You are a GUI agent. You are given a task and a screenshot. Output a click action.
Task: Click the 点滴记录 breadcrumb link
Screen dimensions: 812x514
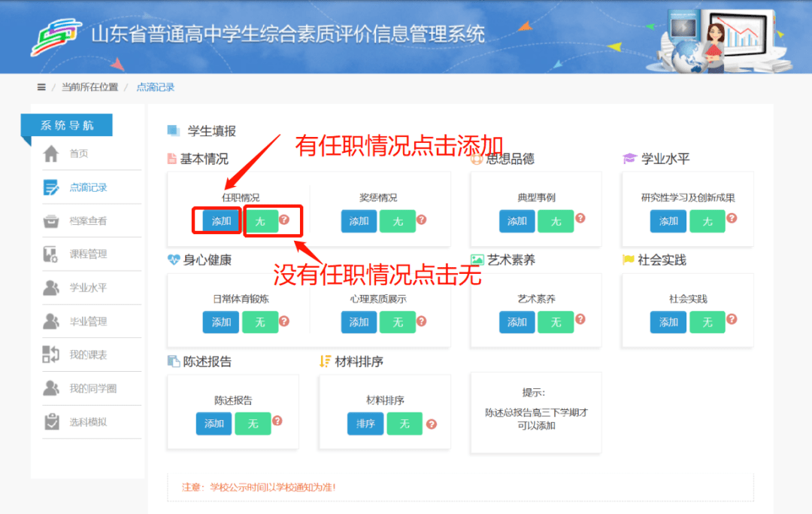click(155, 87)
